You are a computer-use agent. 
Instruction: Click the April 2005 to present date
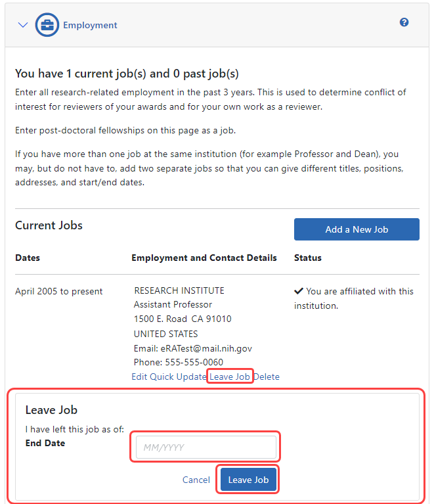pyautogui.click(x=59, y=291)
